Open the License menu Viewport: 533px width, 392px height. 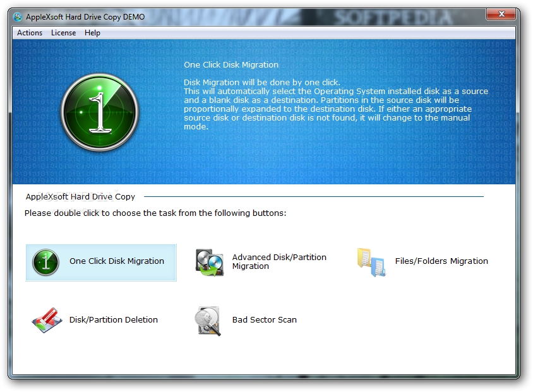pyautogui.click(x=63, y=33)
